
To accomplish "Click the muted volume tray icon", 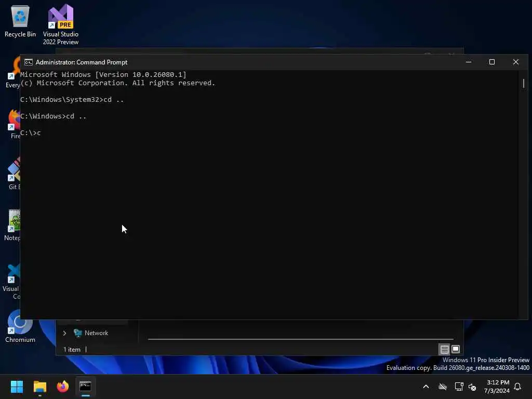I will (x=472, y=387).
